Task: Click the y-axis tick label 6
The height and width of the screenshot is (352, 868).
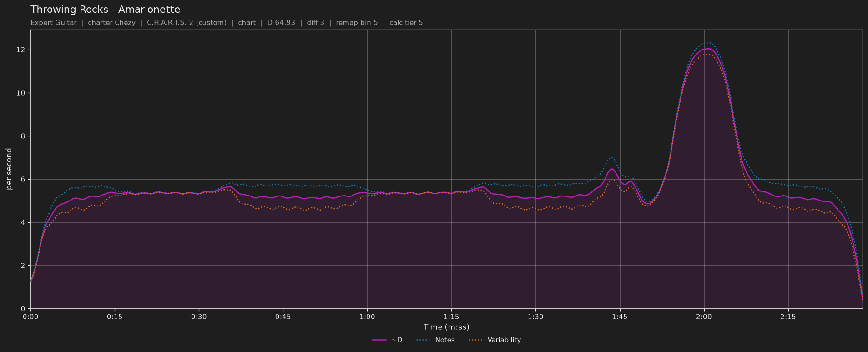Action: (x=24, y=179)
